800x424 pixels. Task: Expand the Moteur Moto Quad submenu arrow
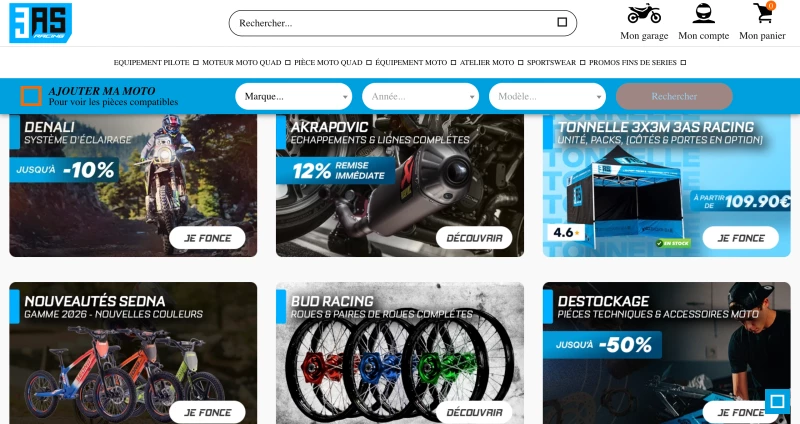pos(288,63)
